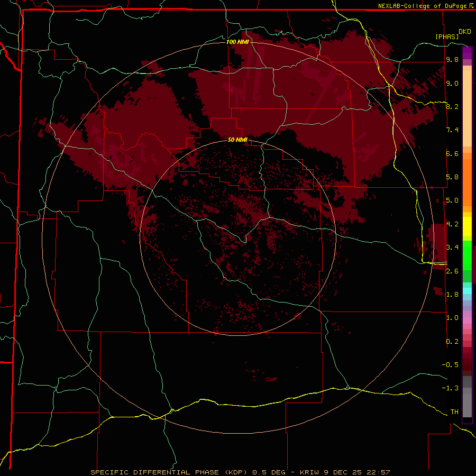Click the KRIW radar site identifier
The width and height of the screenshot is (476, 476).
(x=309, y=472)
